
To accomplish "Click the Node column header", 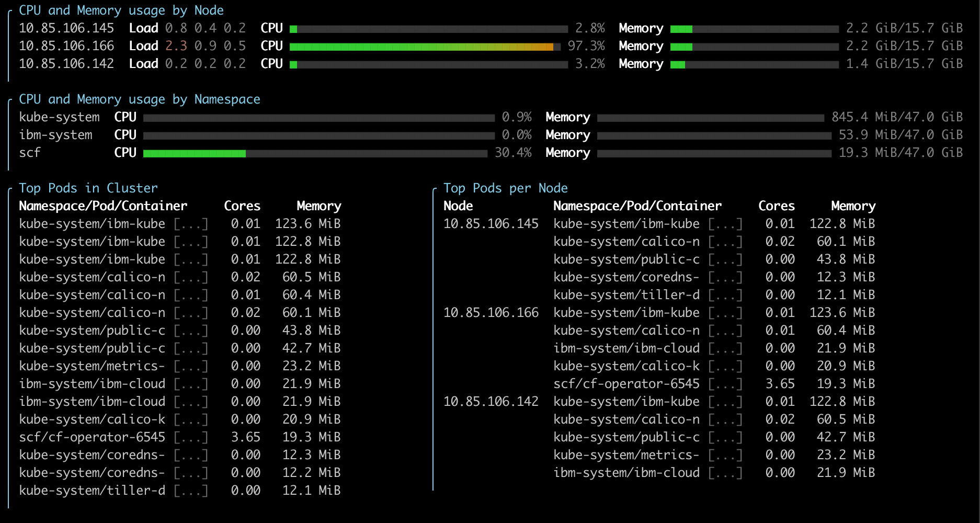I will tap(458, 206).
